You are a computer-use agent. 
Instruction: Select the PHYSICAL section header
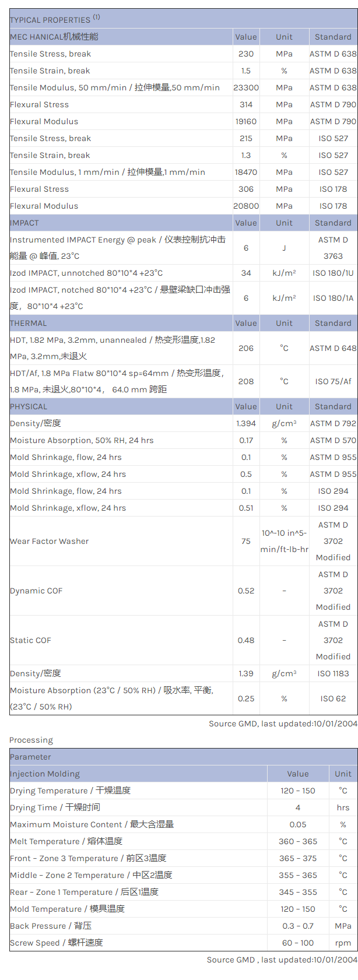coord(28,406)
